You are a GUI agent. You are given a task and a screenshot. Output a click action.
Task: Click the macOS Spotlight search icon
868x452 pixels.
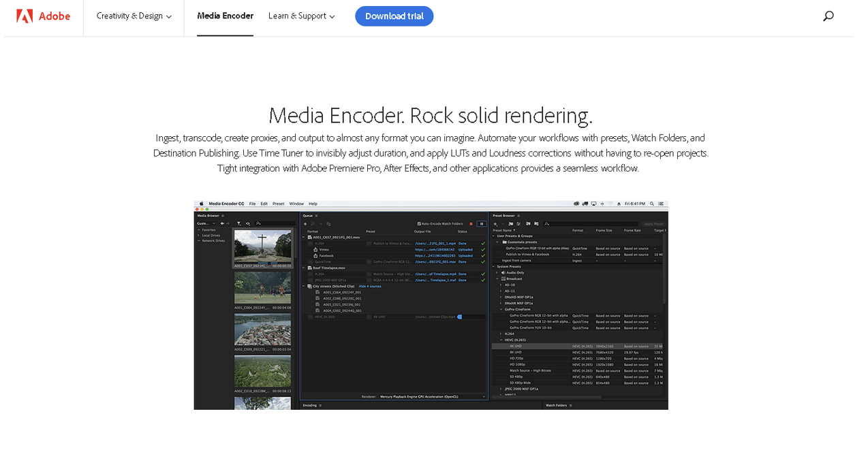click(652, 204)
